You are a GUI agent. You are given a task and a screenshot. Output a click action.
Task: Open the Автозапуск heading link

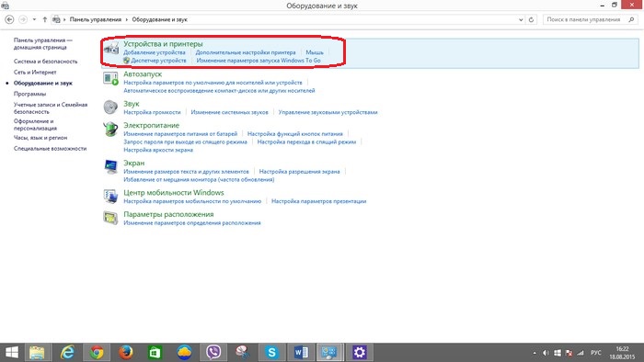point(143,74)
